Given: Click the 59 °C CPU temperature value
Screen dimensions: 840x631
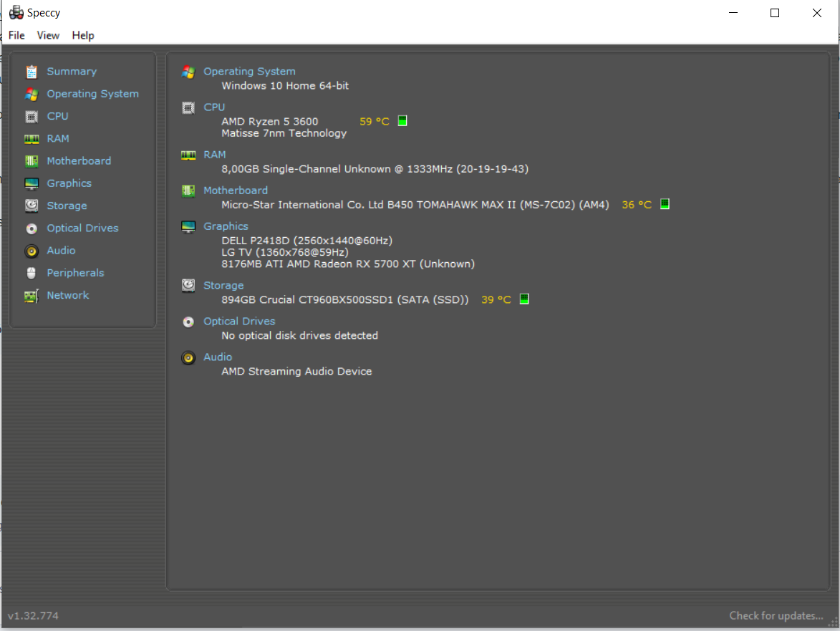Looking at the screenshot, I should tap(375, 122).
